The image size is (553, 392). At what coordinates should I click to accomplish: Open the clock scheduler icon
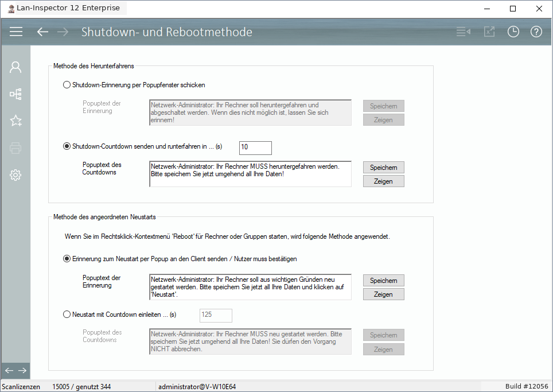(x=513, y=32)
